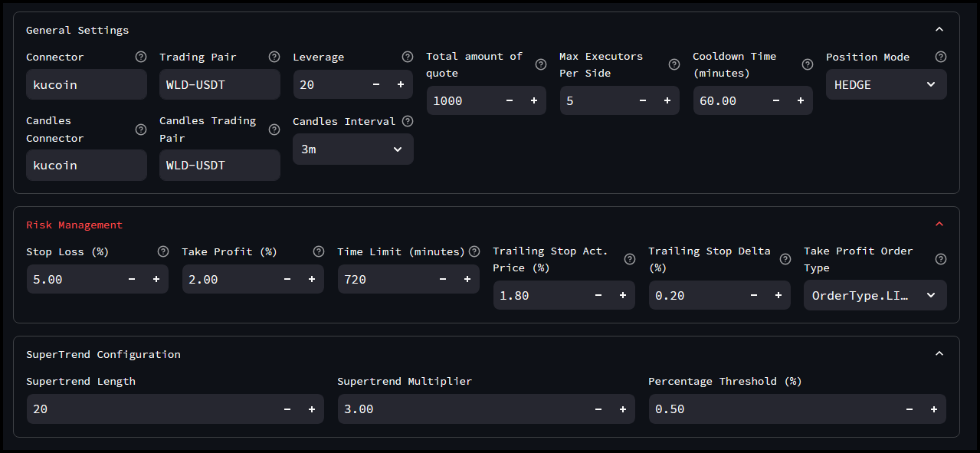The height and width of the screenshot is (453, 980).
Task: Open the Candles Interval dropdown
Action: click(352, 149)
